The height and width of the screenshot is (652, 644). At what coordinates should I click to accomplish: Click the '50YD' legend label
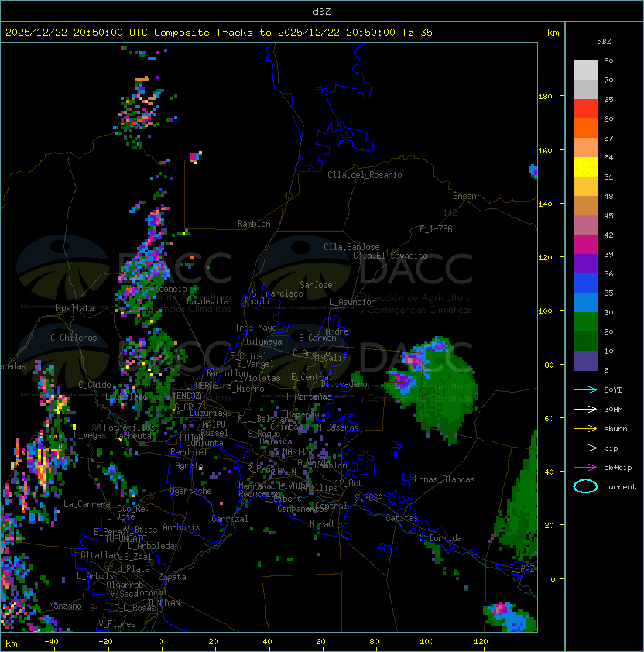(x=613, y=389)
